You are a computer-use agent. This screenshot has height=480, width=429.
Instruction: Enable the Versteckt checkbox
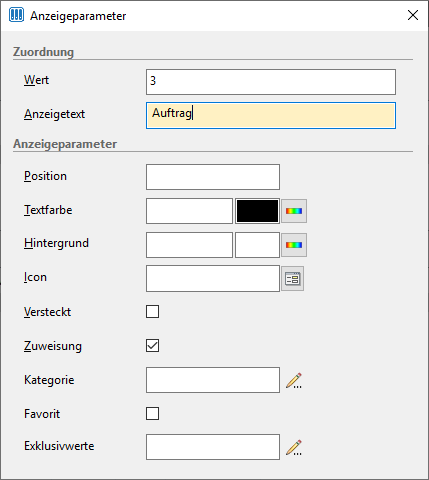[152, 312]
